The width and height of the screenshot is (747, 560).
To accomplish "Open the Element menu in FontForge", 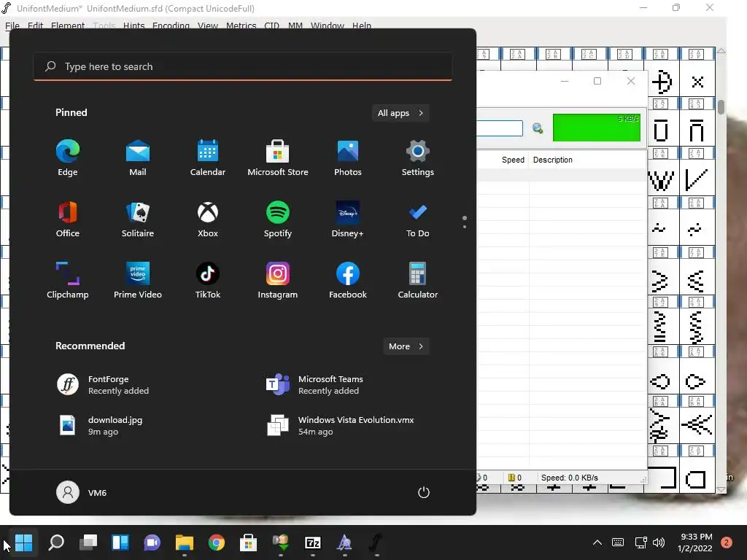I will click(x=68, y=26).
